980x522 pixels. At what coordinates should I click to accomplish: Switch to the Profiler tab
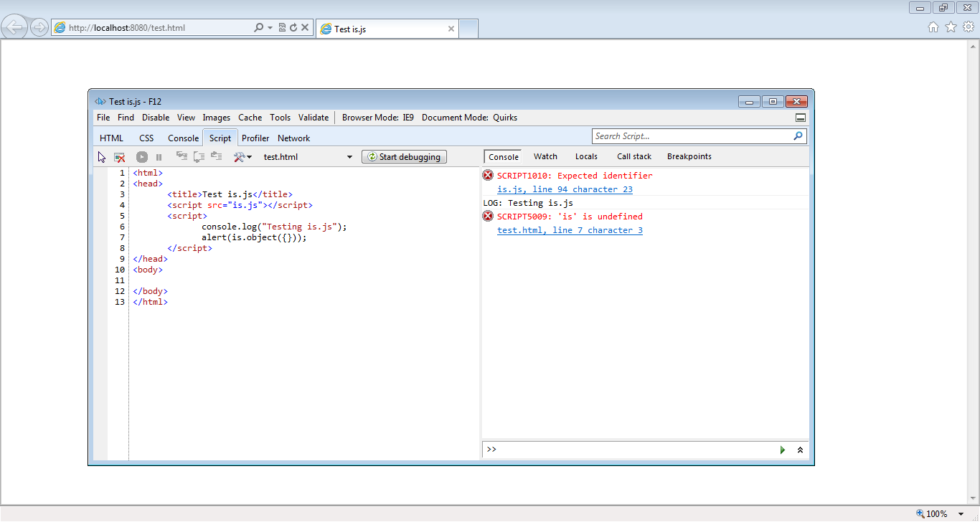[255, 138]
